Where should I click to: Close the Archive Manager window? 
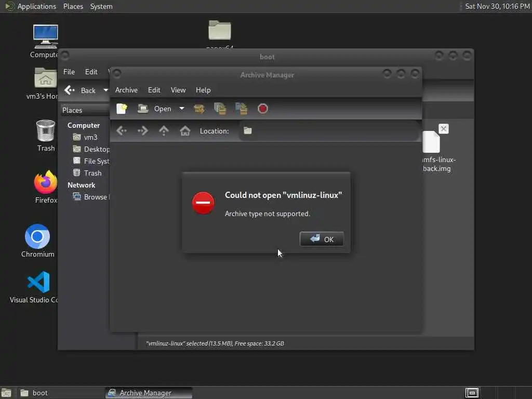pyautogui.click(x=415, y=73)
